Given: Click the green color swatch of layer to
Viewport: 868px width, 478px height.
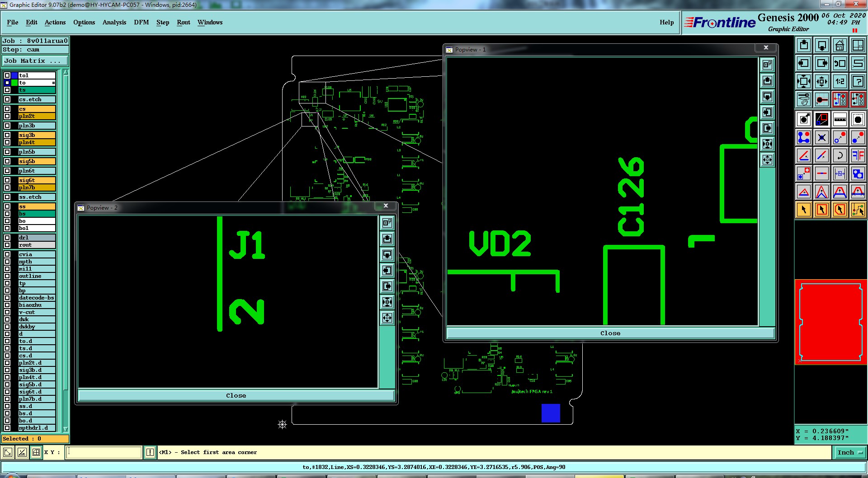Looking at the screenshot, I should click(14, 83).
